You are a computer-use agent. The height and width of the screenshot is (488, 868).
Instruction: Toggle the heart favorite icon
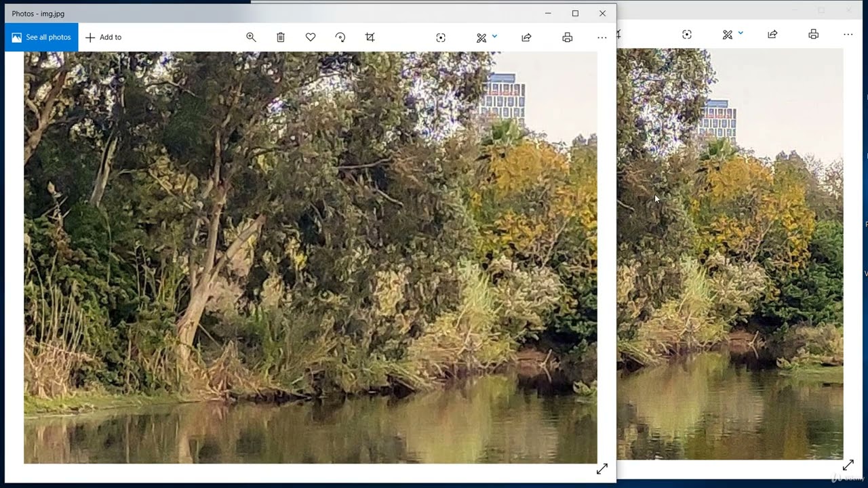[x=311, y=37]
